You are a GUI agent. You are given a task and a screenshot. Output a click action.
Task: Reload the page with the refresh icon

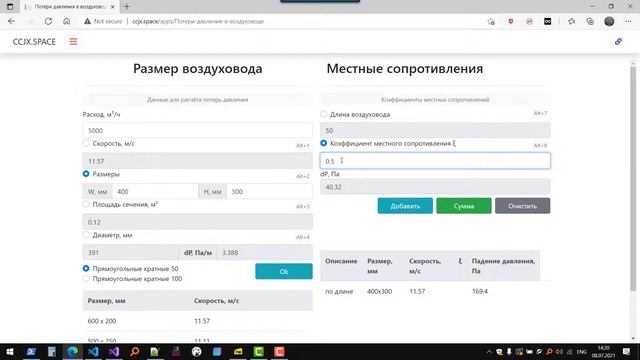pos(48,21)
